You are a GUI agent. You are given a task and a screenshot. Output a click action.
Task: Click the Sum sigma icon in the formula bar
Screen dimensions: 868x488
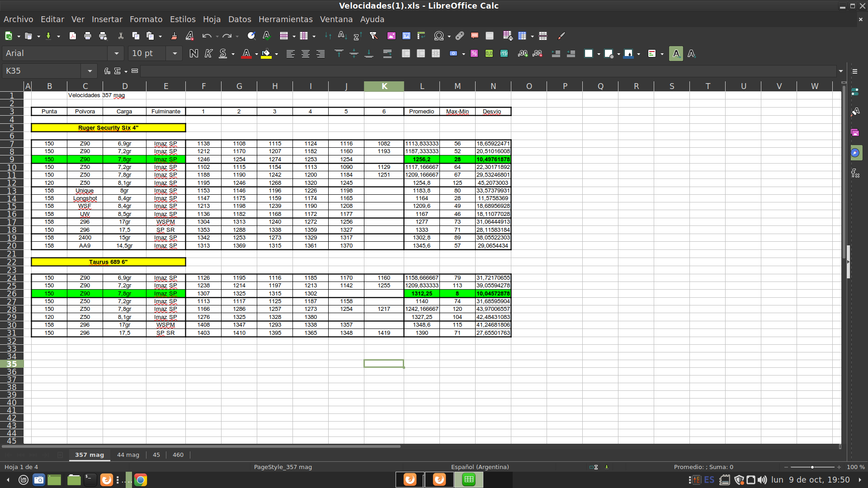118,71
